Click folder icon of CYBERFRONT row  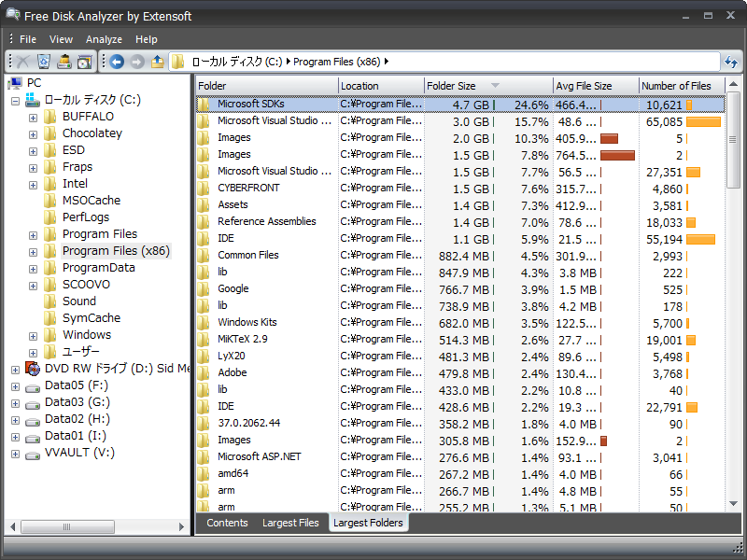pyautogui.click(x=204, y=189)
